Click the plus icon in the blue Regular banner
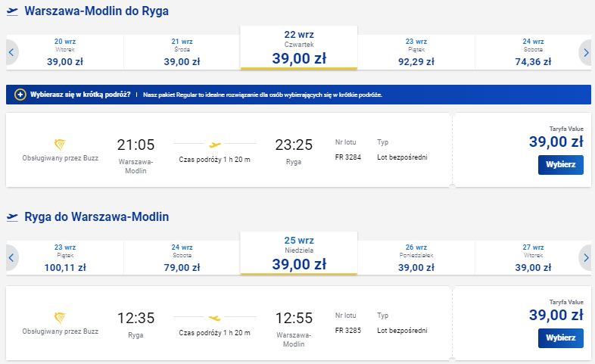Viewport: 595px width, 364px height. pyautogui.click(x=20, y=95)
